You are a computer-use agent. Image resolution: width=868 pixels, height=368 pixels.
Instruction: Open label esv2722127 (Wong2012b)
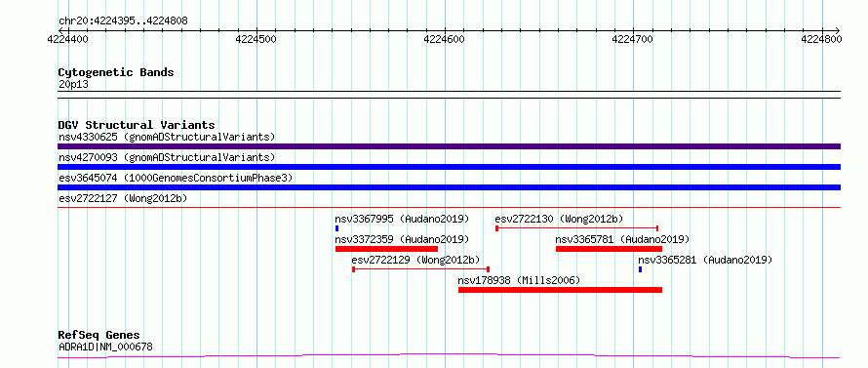coord(123,198)
